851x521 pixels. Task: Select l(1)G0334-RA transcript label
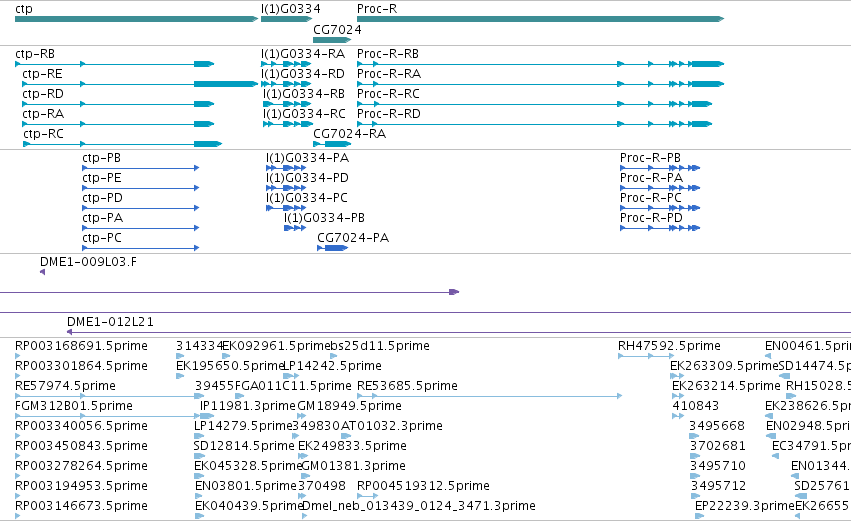click(x=303, y=54)
